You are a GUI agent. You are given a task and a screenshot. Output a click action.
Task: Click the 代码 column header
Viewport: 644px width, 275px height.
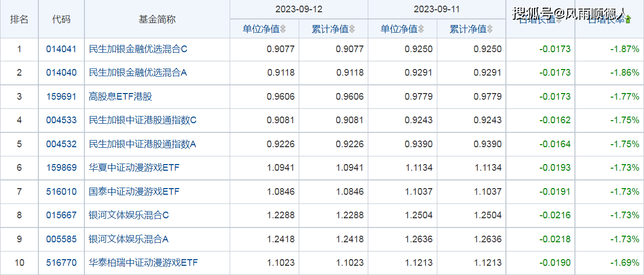[x=61, y=19]
